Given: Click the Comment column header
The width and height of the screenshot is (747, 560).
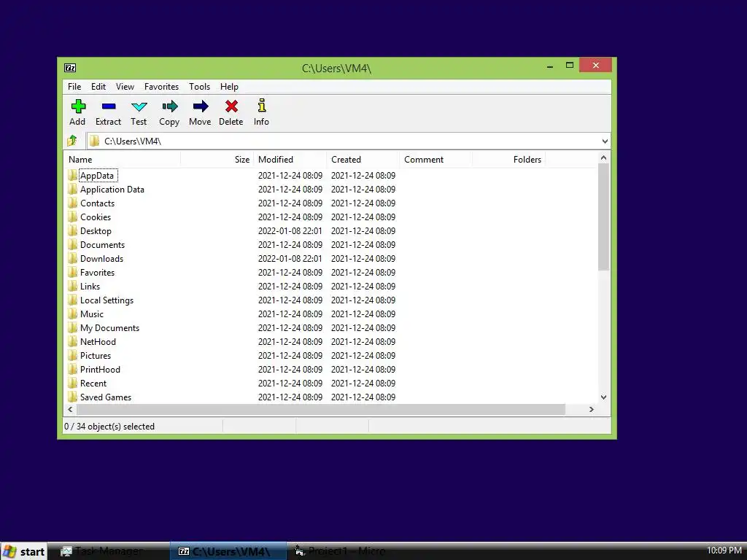Looking at the screenshot, I should (436, 160).
